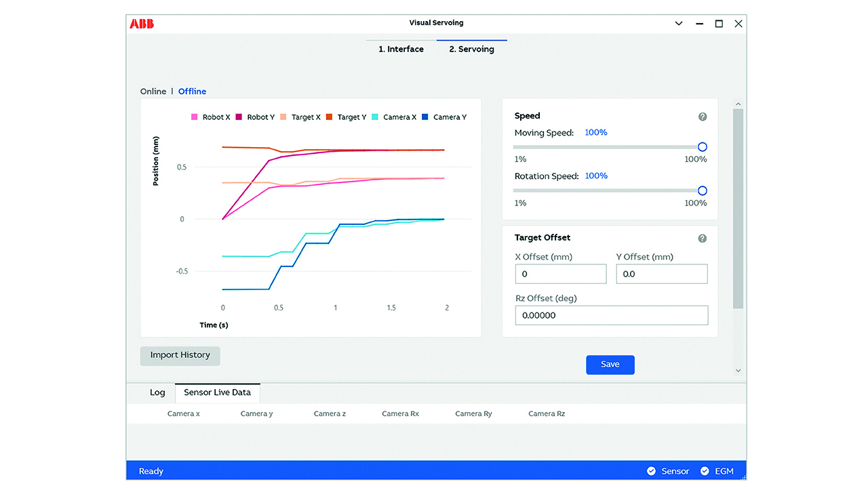Click the EGM status indicator
The image size is (868, 488).
[717, 470]
